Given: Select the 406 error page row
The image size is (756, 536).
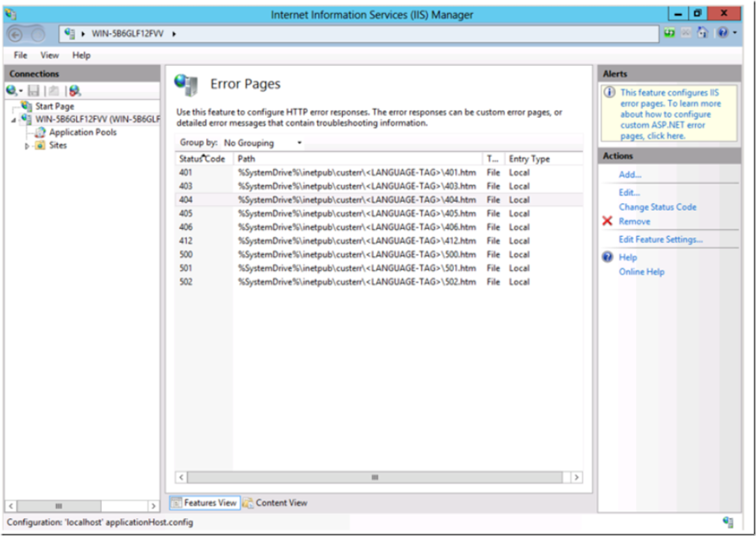Looking at the screenshot, I should pos(379,227).
